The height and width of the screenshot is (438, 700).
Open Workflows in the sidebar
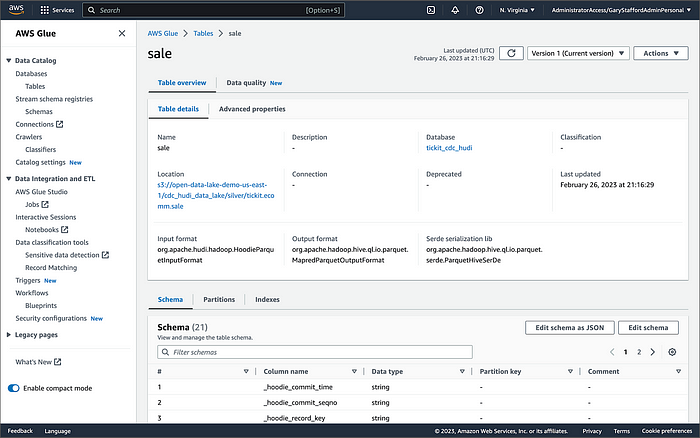(x=32, y=292)
